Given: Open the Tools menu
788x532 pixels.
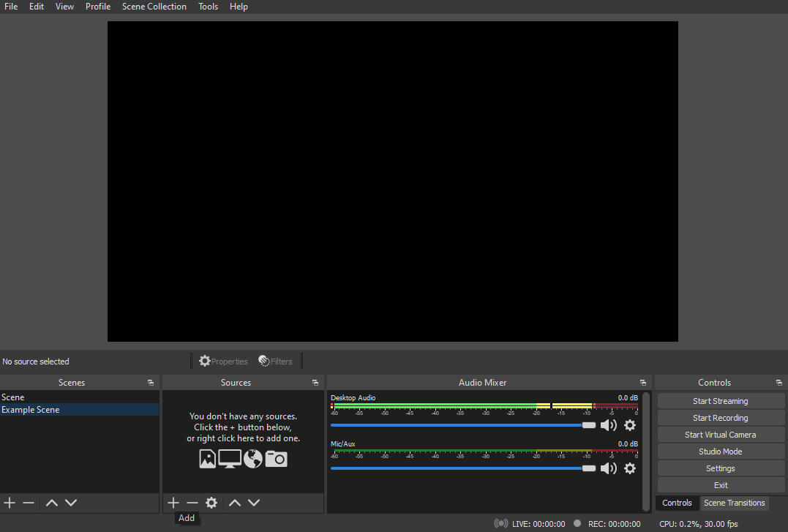Looking at the screenshot, I should coord(208,7).
